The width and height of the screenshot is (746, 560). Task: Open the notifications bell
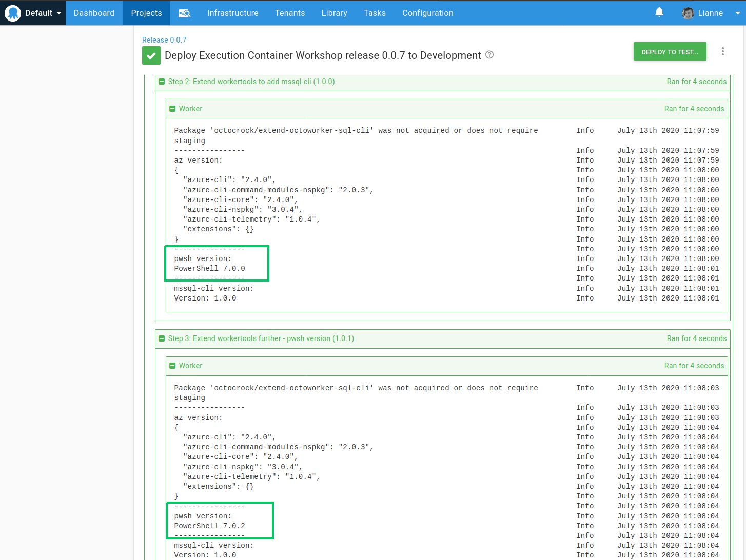pyautogui.click(x=659, y=13)
